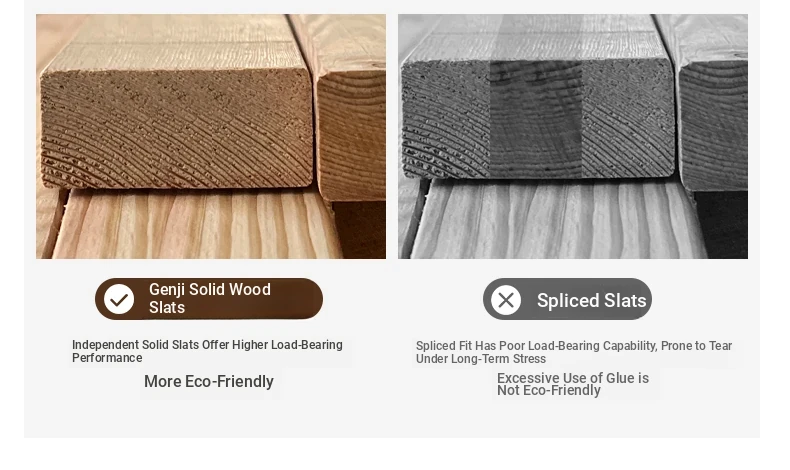Click the 'More Eco-Friendly' text
This screenshot has width=790, height=470.
click(209, 382)
